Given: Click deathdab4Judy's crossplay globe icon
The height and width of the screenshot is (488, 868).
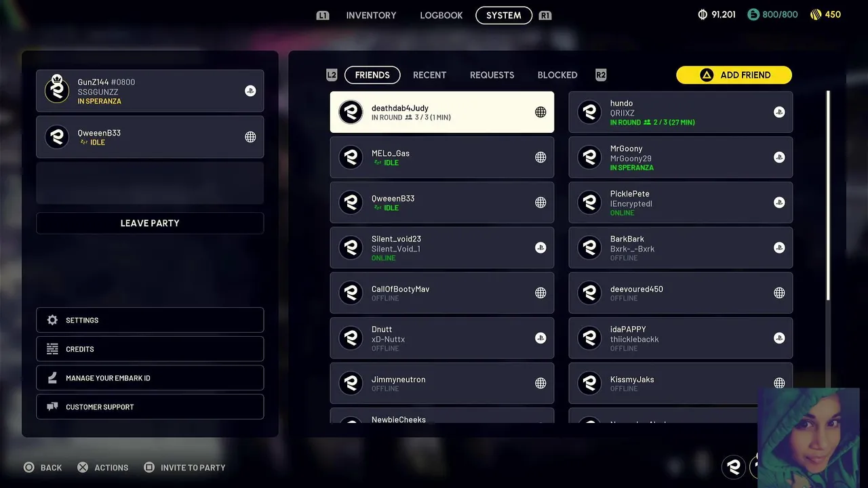Looking at the screenshot, I should [540, 113].
